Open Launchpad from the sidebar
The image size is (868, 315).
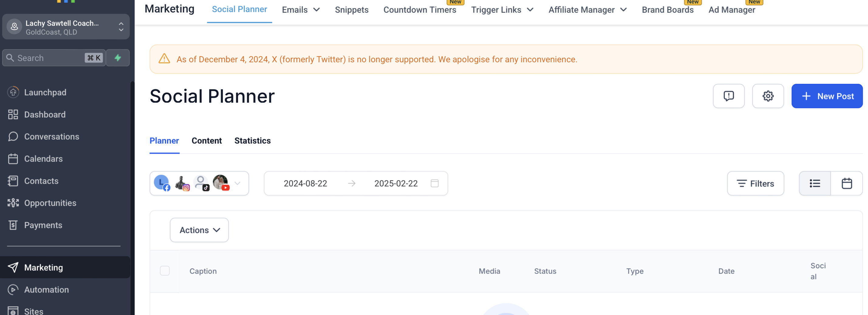(46, 92)
